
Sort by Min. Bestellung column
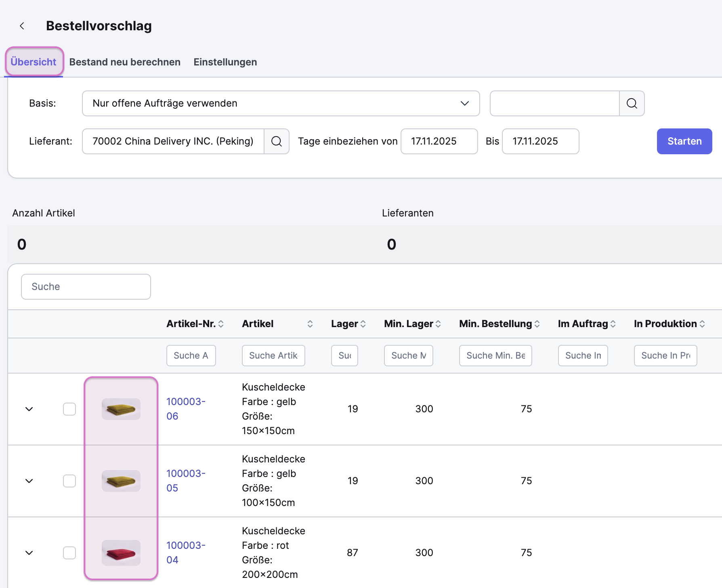(x=537, y=324)
